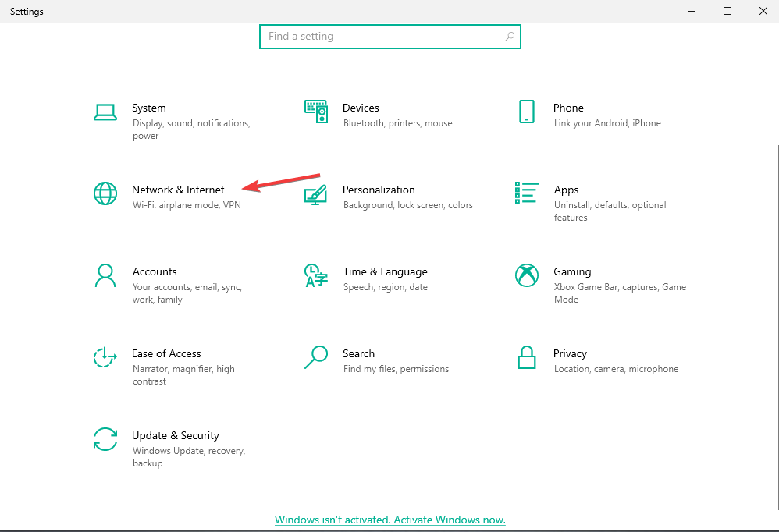Activate Windows now via the link
The image size is (779, 532).
coord(390,520)
